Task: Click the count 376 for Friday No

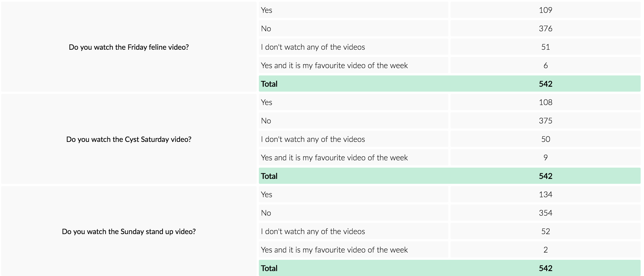Action: tap(545, 28)
